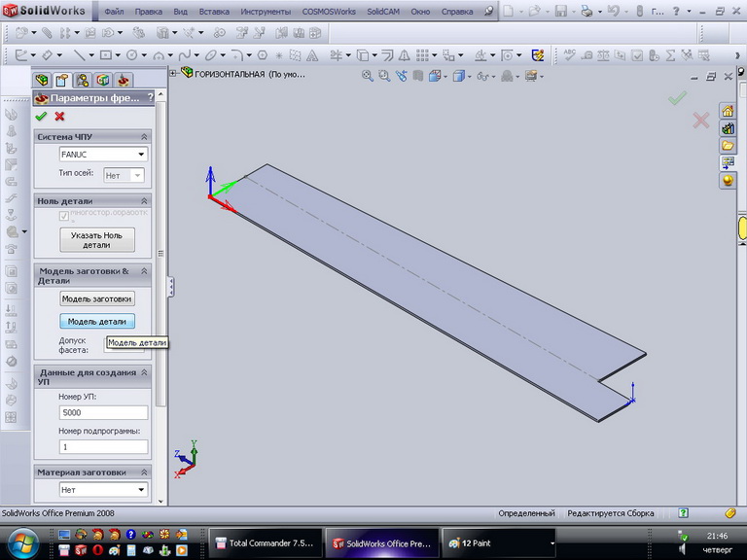This screenshot has height=560, width=747.
Task: Switch to the PropertyManager tab
Action: coord(62,80)
